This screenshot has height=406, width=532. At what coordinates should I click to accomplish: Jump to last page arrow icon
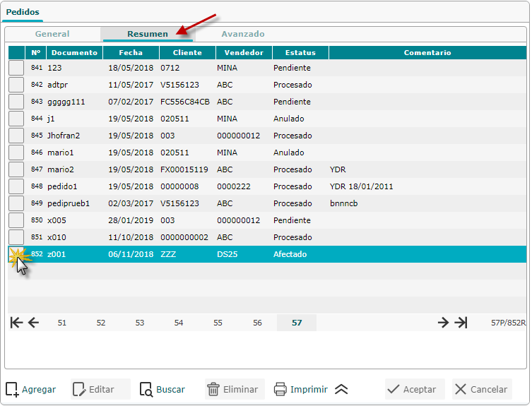point(461,323)
